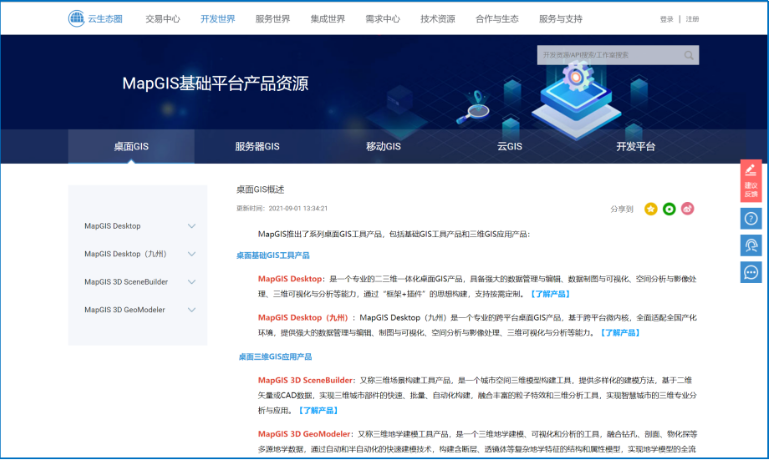Click the MapGIS基础平台产品资源 banner title
This screenshot has width=771, height=462.
pyautogui.click(x=215, y=84)
